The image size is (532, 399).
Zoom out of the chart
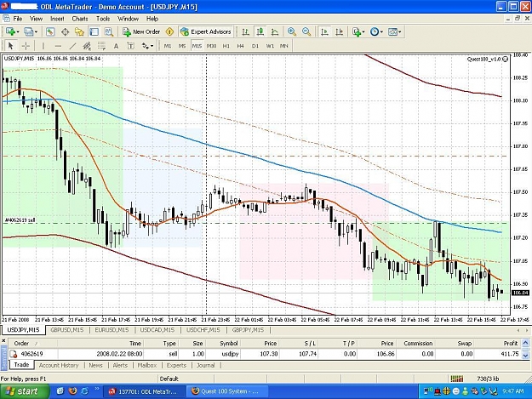[x=306, y=31]
